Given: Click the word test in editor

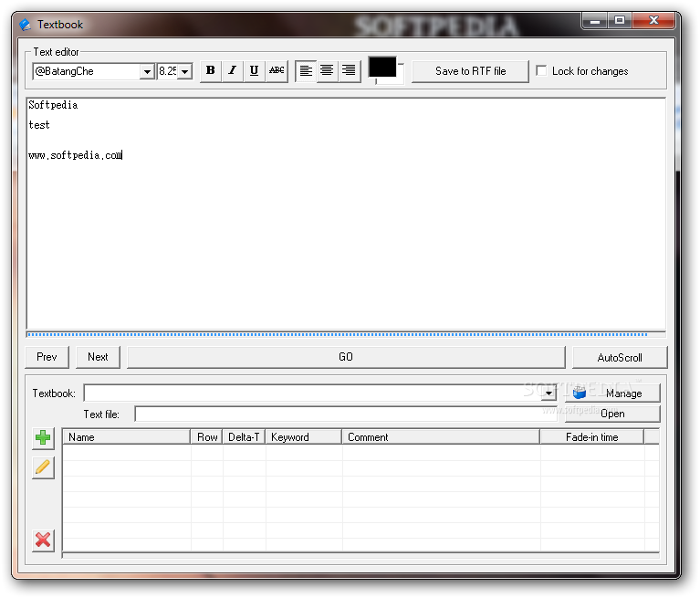Looking at the screenshot, I should click(39, 125).
